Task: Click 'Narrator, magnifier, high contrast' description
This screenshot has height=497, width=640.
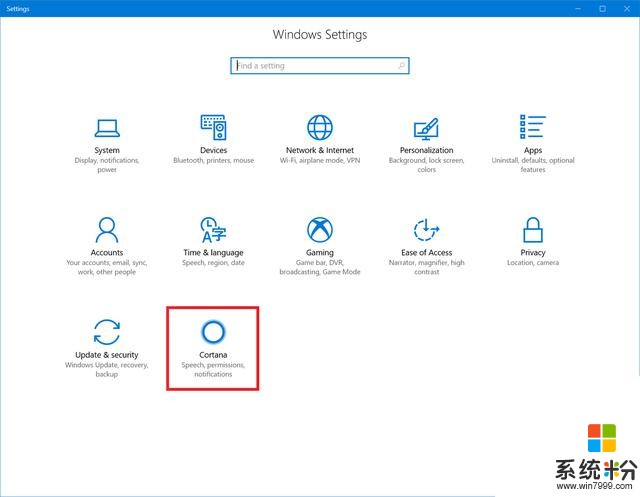Action: [427, 267]
